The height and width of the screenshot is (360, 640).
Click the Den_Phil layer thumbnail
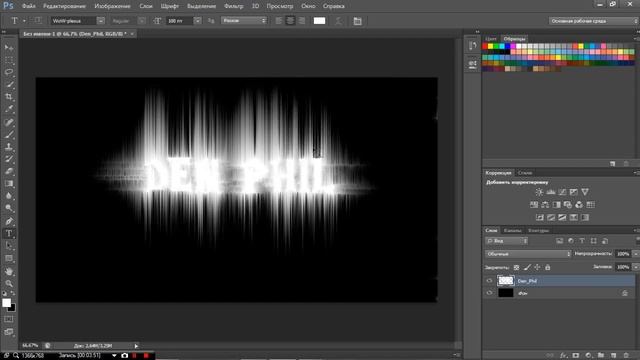(x=506, y=281)
